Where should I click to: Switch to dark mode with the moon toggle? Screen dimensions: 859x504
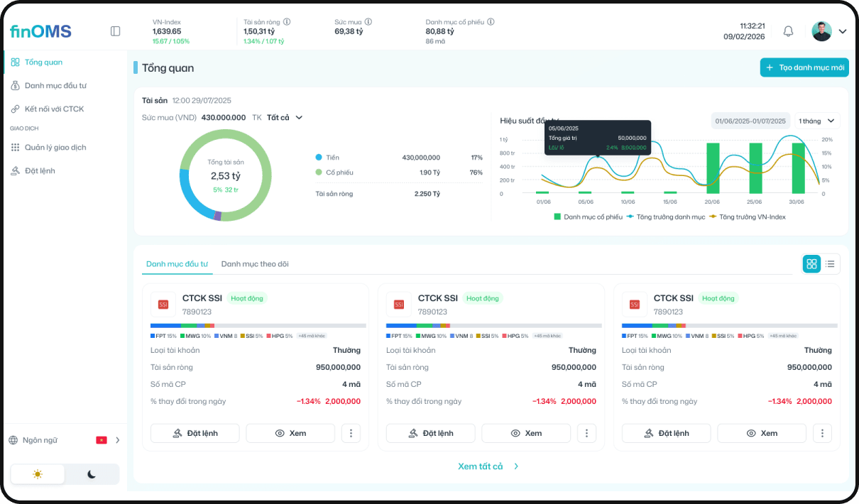tap(92, 474)
